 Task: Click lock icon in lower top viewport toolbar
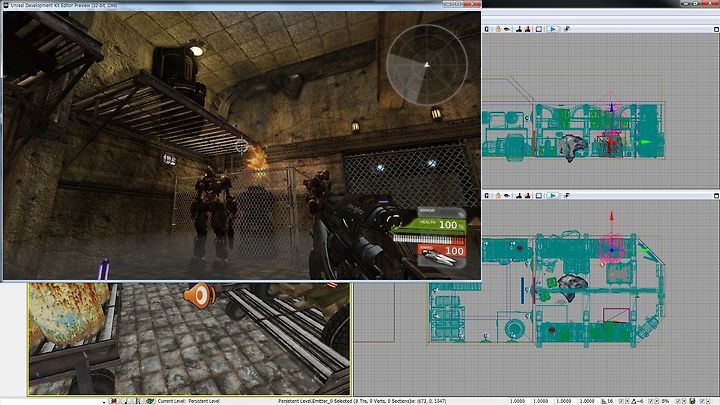tap(498, 196)
